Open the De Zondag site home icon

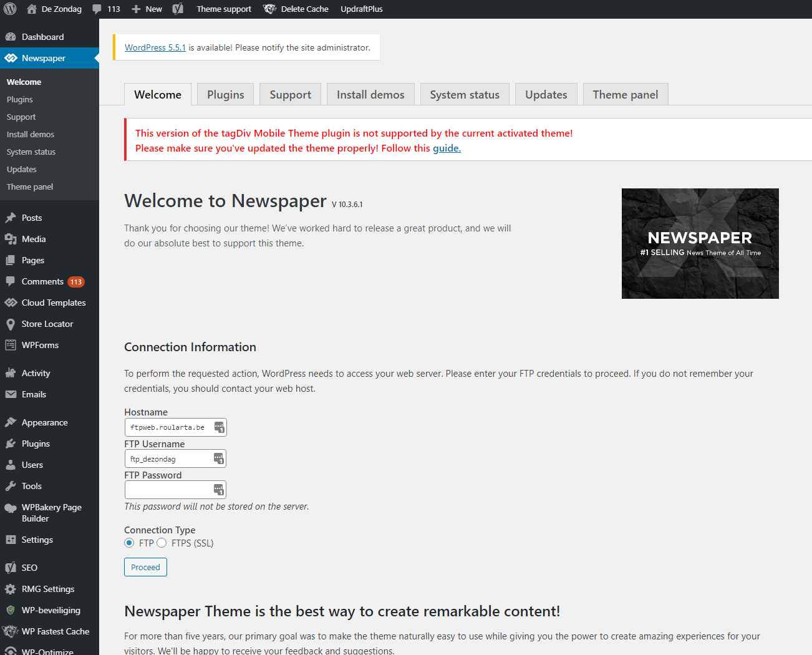coord(32,9)
